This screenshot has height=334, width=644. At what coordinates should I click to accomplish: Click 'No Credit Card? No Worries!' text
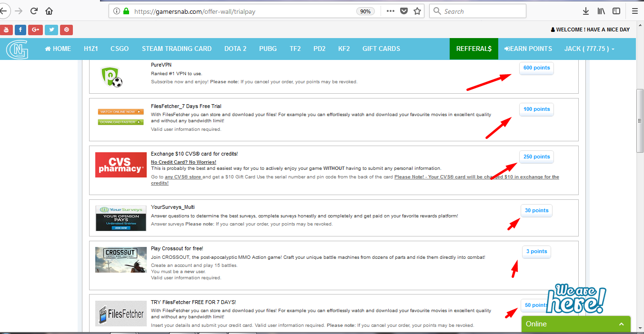click(x=183, y=162)
